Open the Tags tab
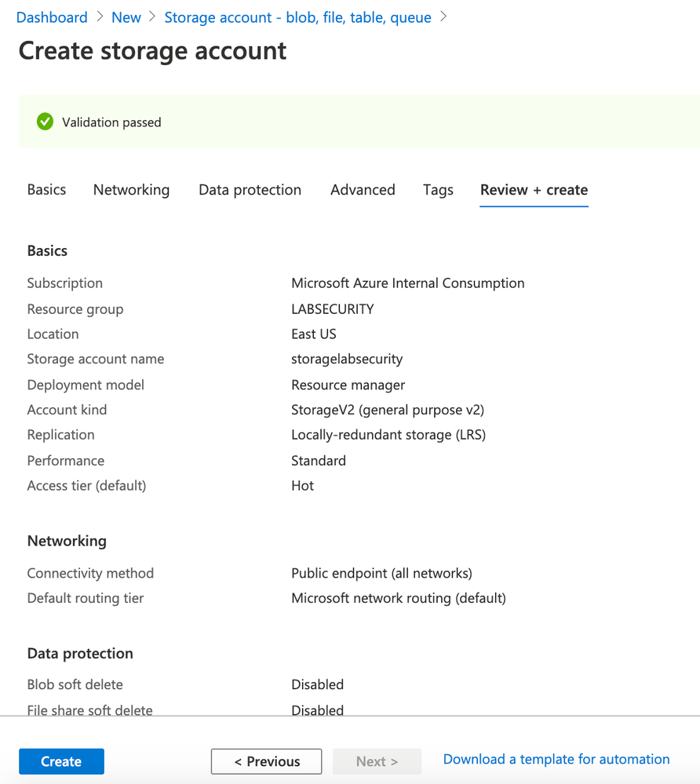700x784 pixels. [x=438, y=190]
